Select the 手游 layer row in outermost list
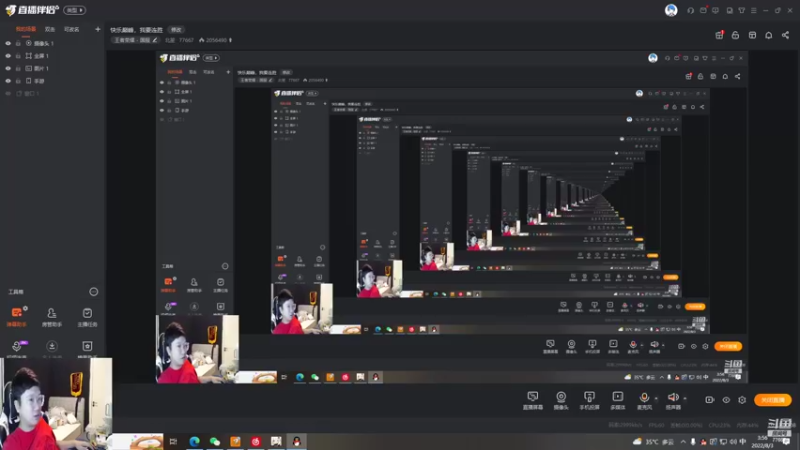800x450 pixels. pos(53,81)
